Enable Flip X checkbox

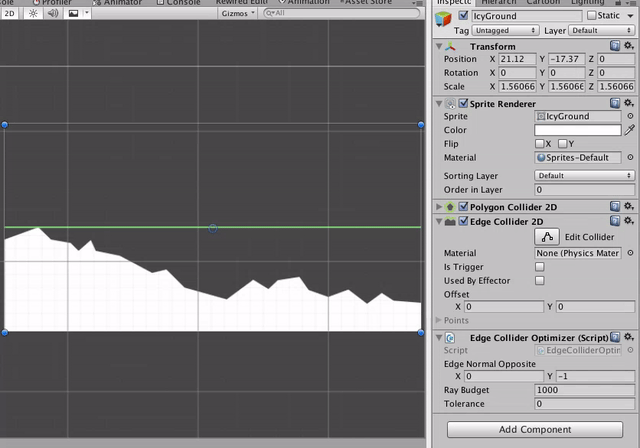(x=540, y=144)
